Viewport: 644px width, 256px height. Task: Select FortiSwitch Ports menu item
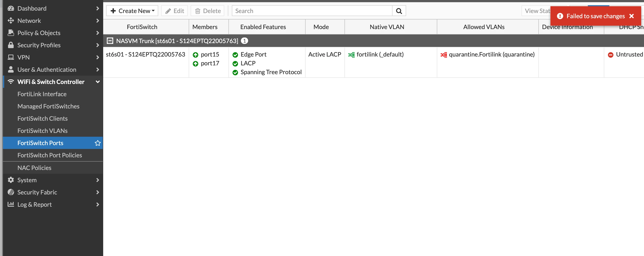53,143
